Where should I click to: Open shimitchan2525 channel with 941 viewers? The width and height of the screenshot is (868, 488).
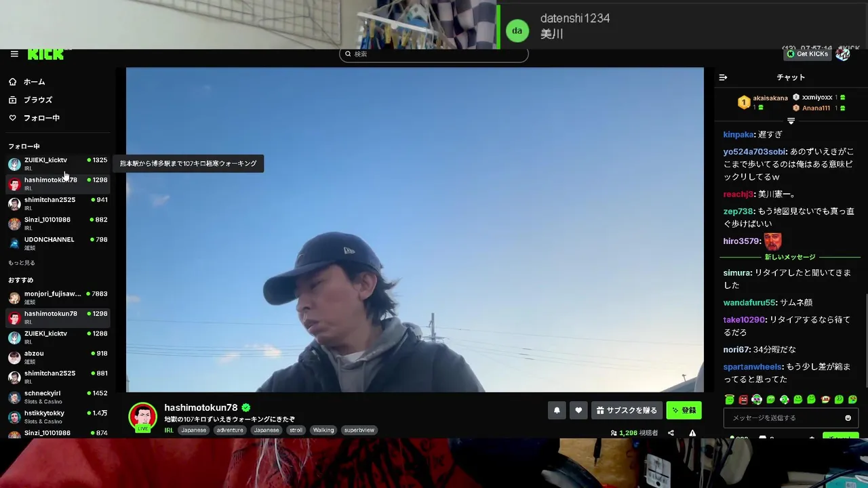point(58,203)
